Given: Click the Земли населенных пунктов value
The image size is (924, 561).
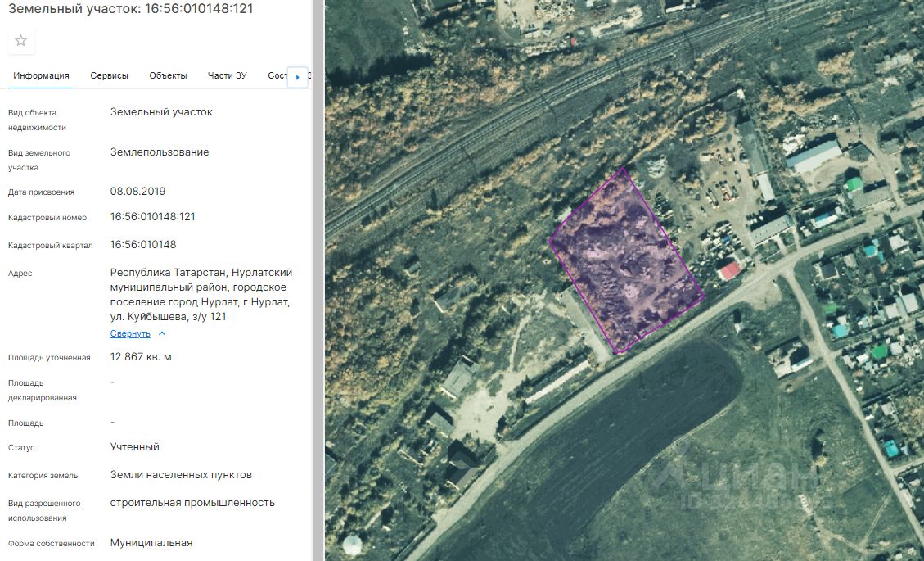Looking at the screenshot, I should 181,474.
